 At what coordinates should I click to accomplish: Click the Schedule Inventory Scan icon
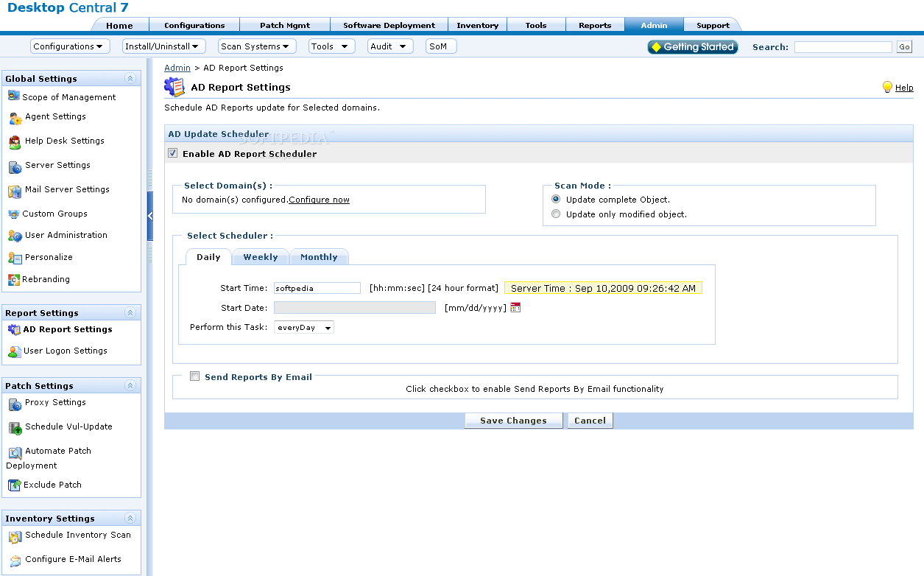[15, 537]
